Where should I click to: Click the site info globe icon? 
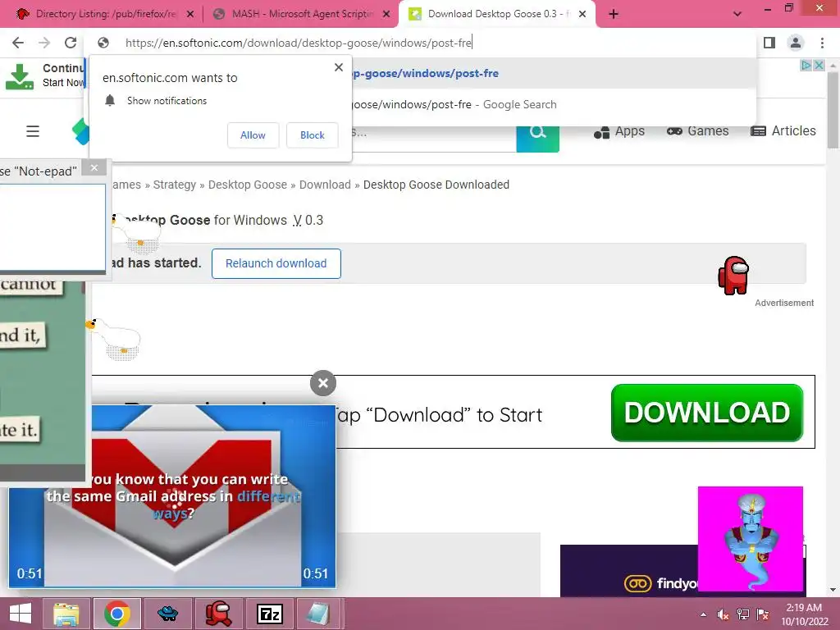click(103, 43)
